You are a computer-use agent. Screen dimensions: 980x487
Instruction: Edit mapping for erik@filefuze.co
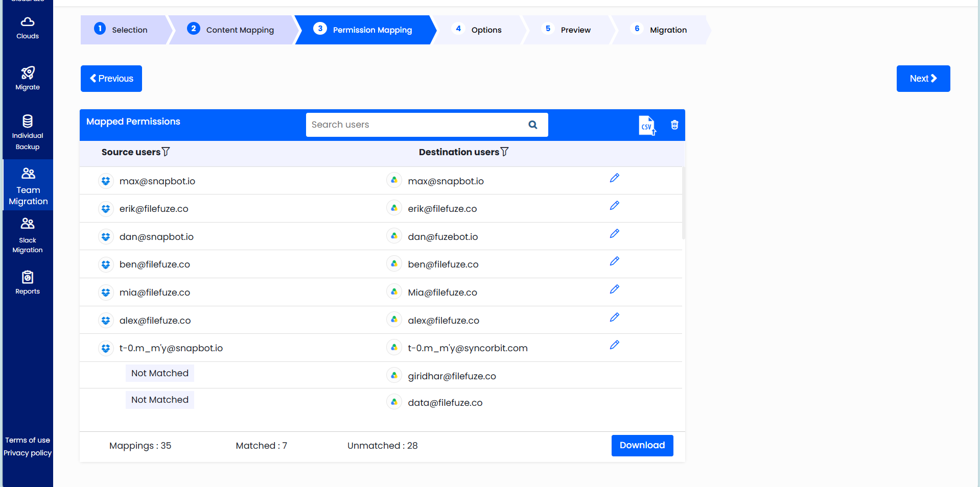[614, 206]
